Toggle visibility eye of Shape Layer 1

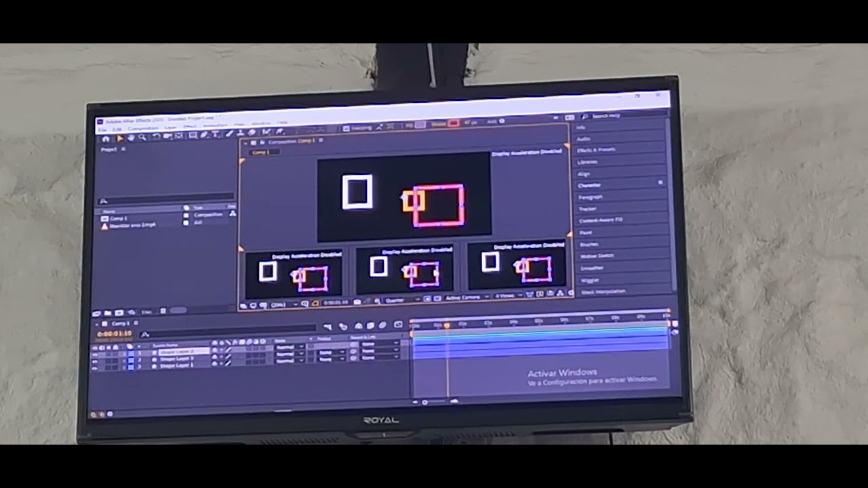click(x=95, y=367)
